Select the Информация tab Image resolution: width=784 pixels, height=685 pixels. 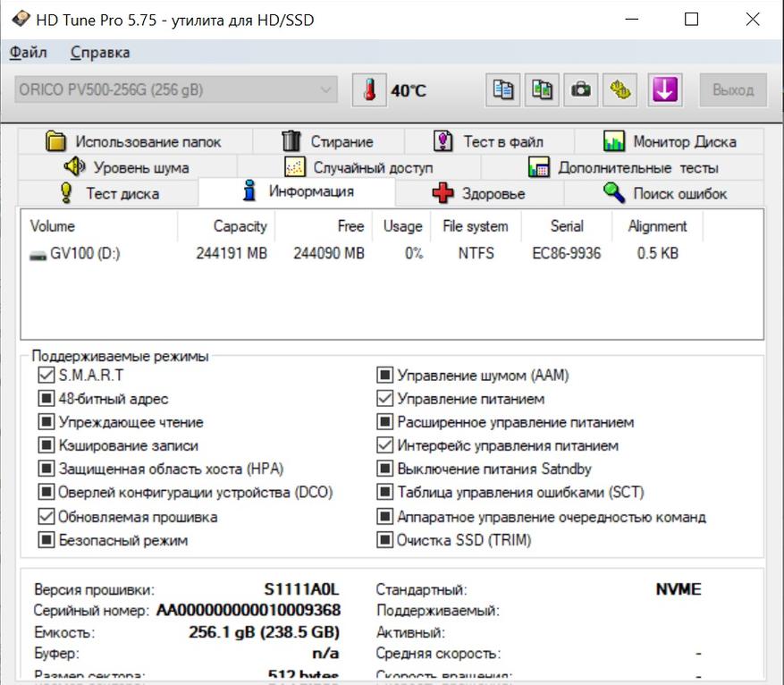[x=297, y=191]
